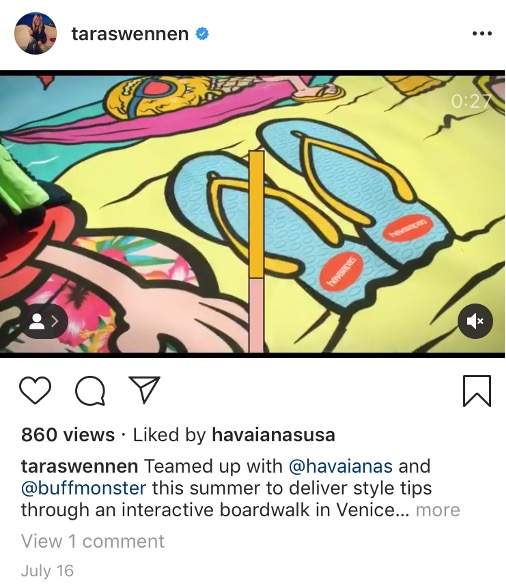The width and height of the screenshot is (506, 584).
Task: Open comments with speech bubble icon
Action: click(x=90, y=391)
